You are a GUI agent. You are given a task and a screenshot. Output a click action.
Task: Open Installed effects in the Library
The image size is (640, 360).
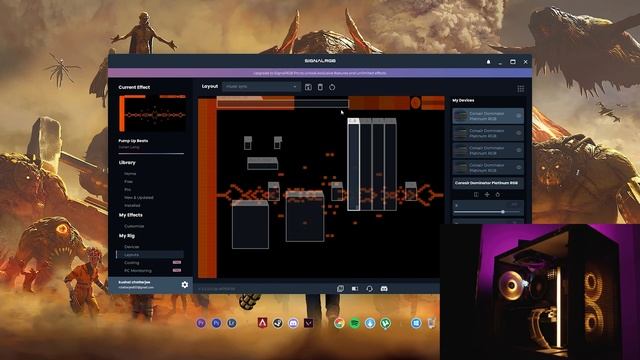(x=132, y=205)
